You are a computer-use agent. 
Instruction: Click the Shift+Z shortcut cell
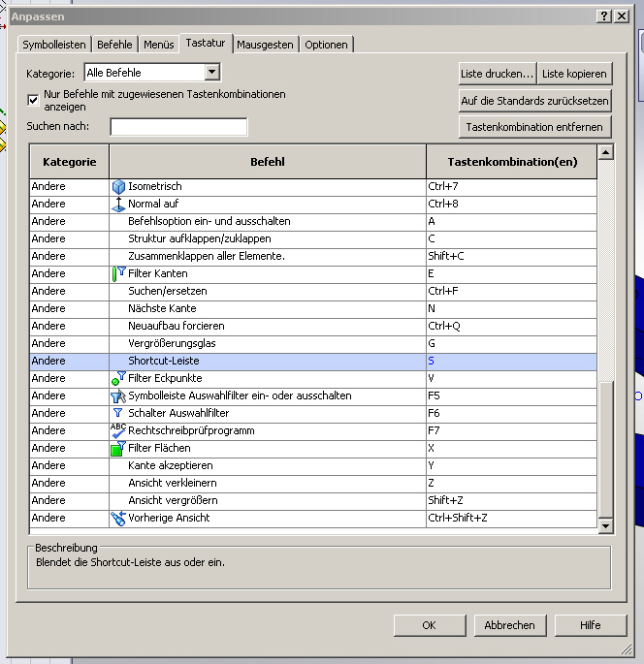511,500
